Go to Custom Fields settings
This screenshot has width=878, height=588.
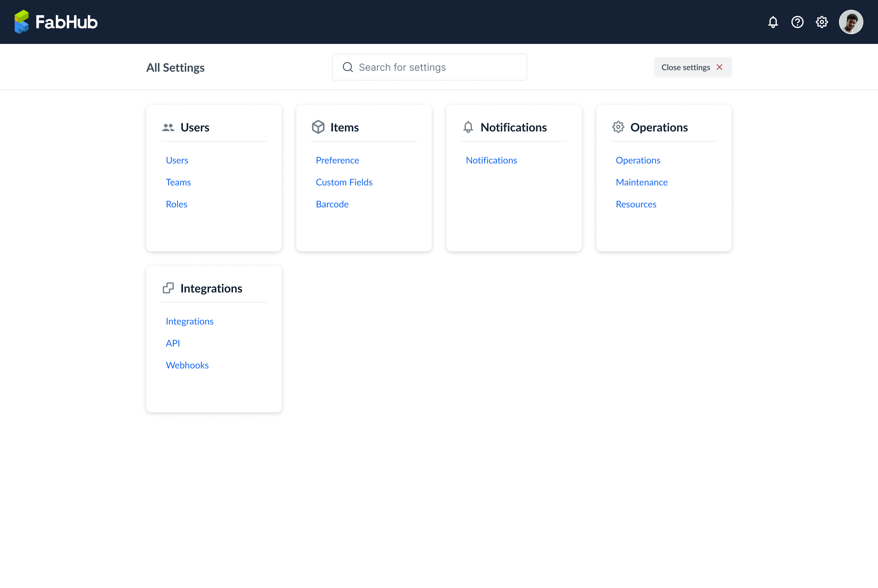pos(344,182)
